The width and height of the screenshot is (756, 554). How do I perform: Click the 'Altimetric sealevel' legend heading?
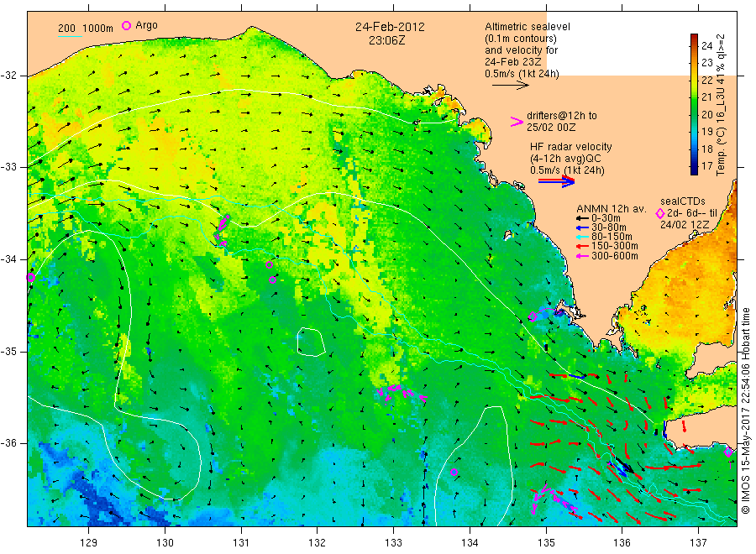tap(528, 27)
